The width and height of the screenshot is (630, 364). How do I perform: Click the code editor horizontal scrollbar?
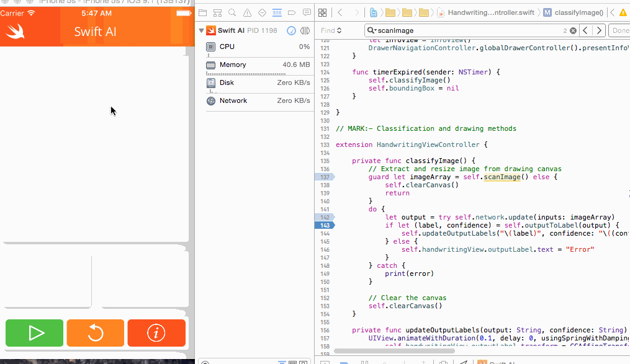(x=395, y=351)
